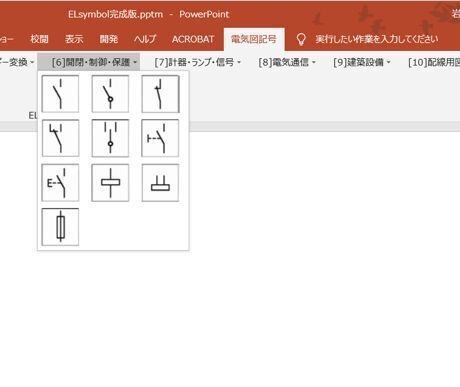Insert the push-button switch symbol marked E
This screenshot has height=387, width=460.
point(60,183)
